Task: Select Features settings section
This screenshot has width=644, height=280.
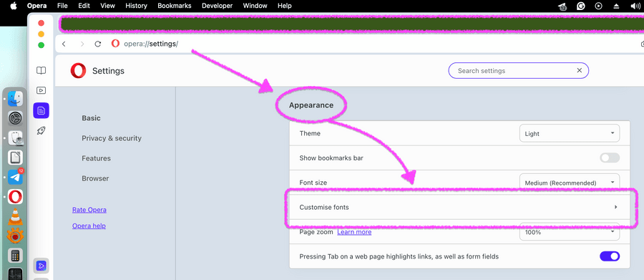Action: [96, 158]
